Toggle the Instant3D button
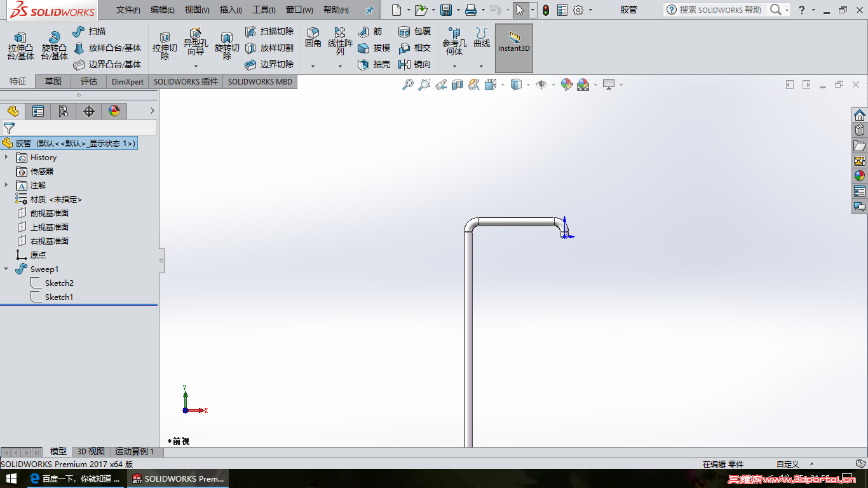 [514, 48]
